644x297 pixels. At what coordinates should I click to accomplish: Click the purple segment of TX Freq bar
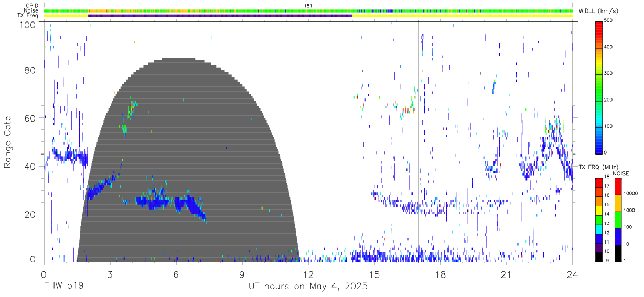[x=220, y=16]
